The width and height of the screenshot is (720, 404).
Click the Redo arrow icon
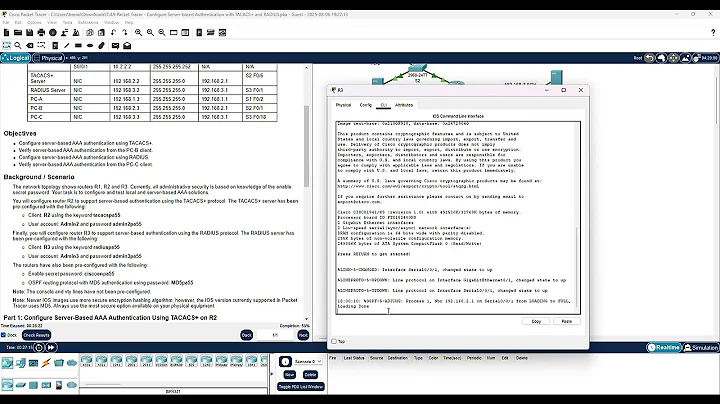125,33
